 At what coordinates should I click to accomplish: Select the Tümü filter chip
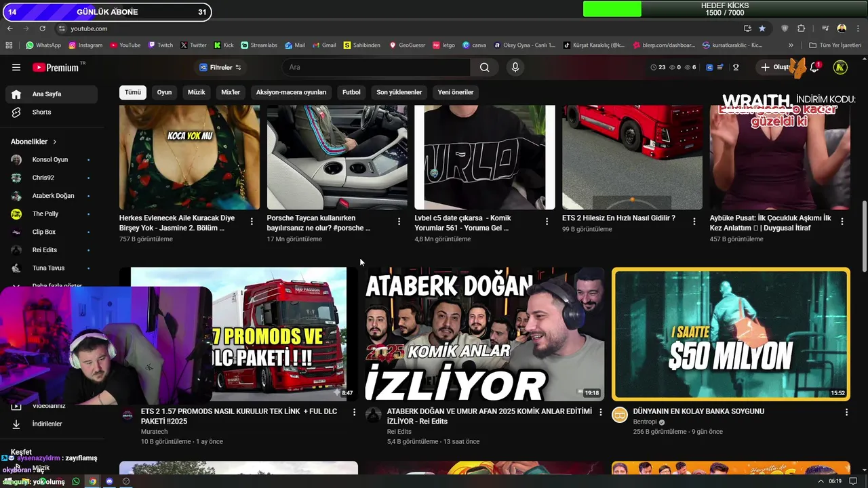pyautogui.click(x=133, y=92)
